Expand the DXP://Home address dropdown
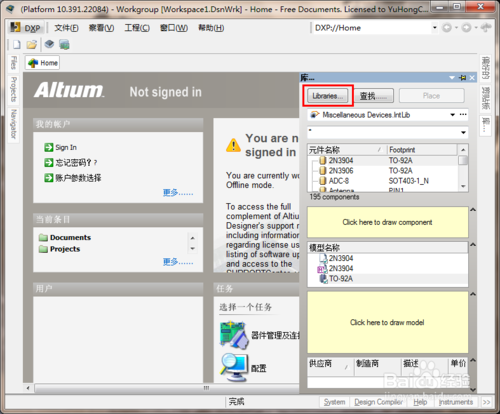 [434, 28]
